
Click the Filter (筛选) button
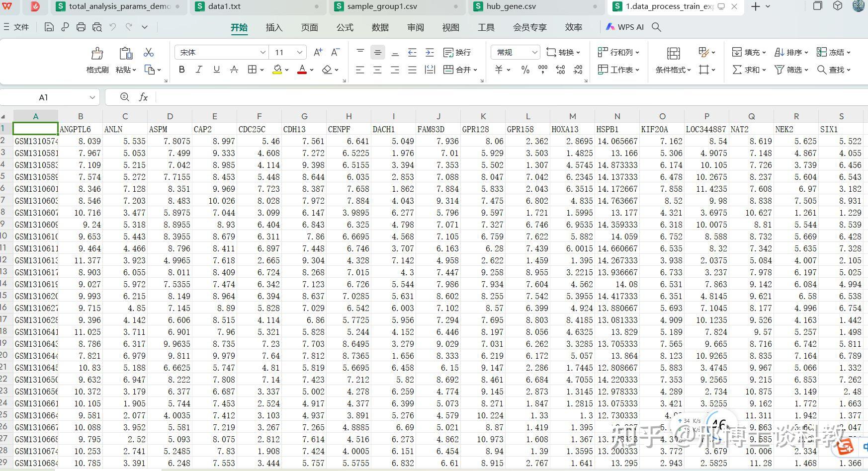point(791,70)
